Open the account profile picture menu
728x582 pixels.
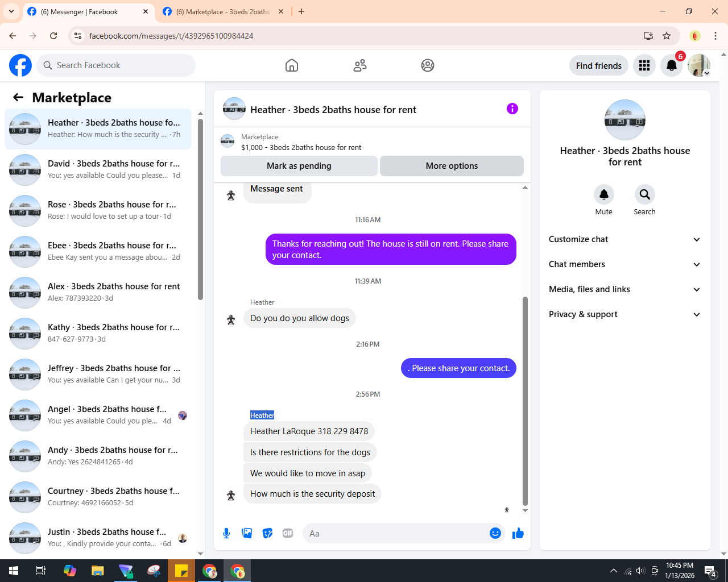pyautogui.click(x=699, y=65)
